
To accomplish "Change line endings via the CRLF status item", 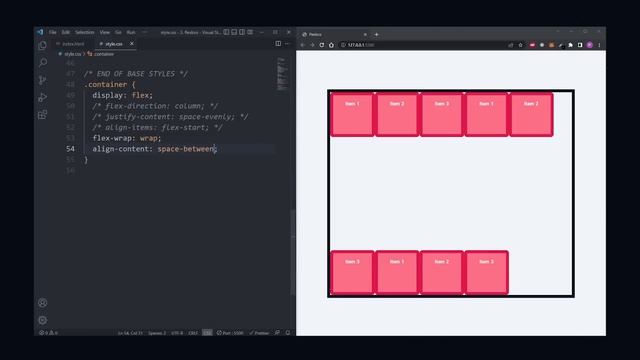I will (193, 333).
